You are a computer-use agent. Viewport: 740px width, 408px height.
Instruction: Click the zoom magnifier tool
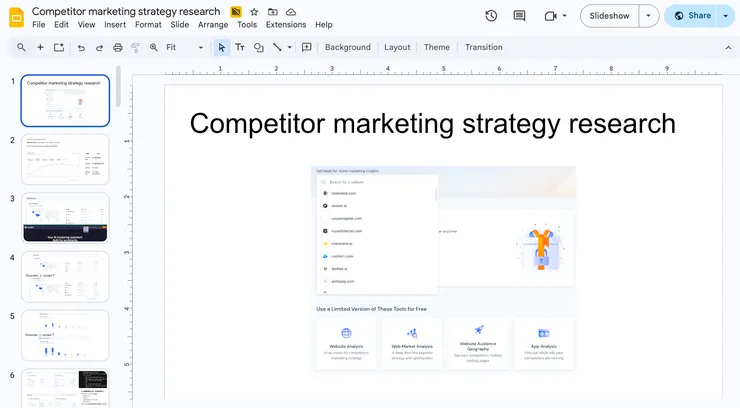[154, 47]
